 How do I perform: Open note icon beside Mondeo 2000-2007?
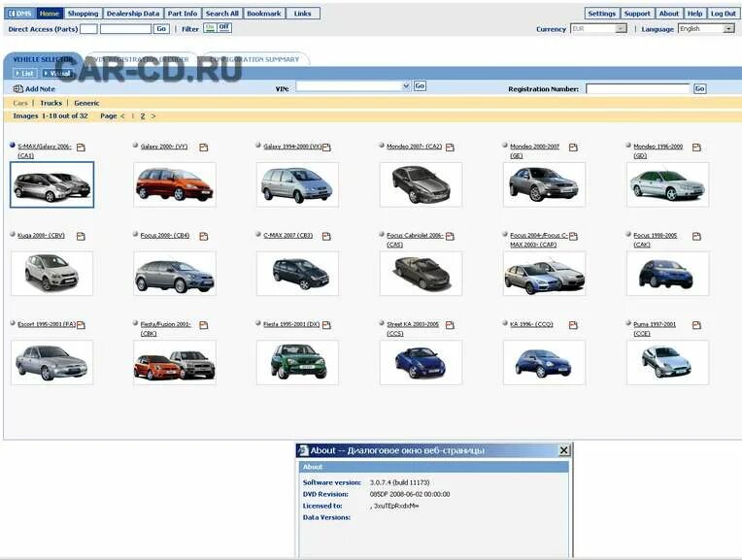point(573,148)
